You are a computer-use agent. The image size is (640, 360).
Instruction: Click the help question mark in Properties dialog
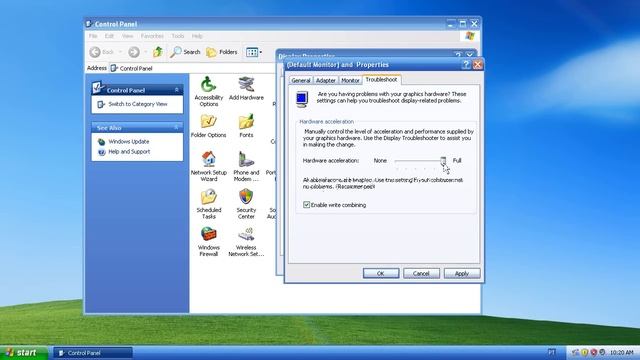click(x=466, y=64)
